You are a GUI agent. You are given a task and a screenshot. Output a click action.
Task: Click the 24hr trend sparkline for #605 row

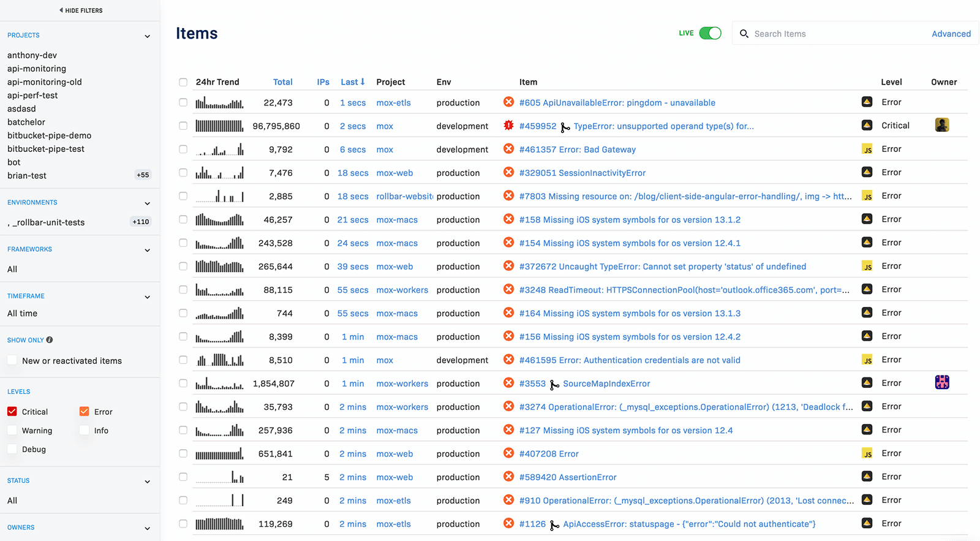coord(219,102)
